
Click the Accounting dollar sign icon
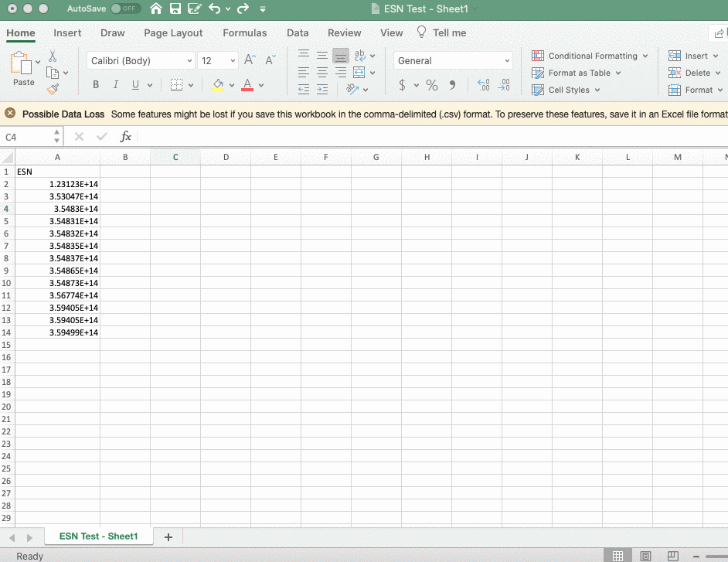402,85
